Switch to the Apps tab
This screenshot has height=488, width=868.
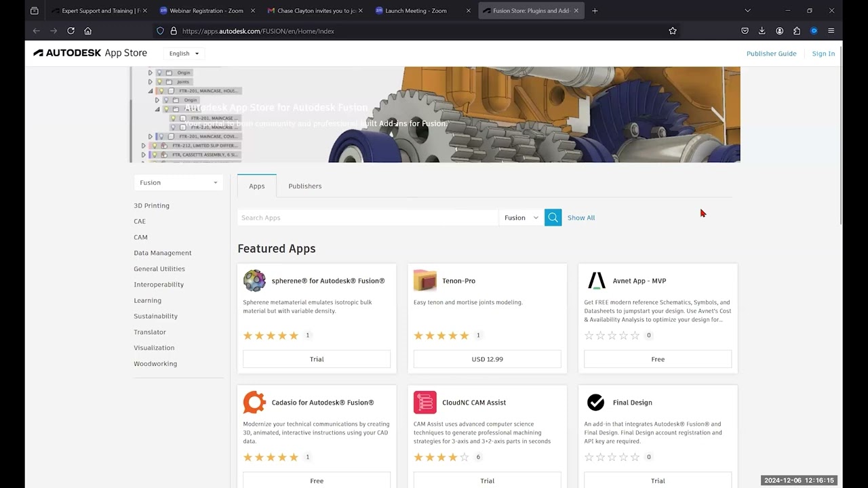256,186
